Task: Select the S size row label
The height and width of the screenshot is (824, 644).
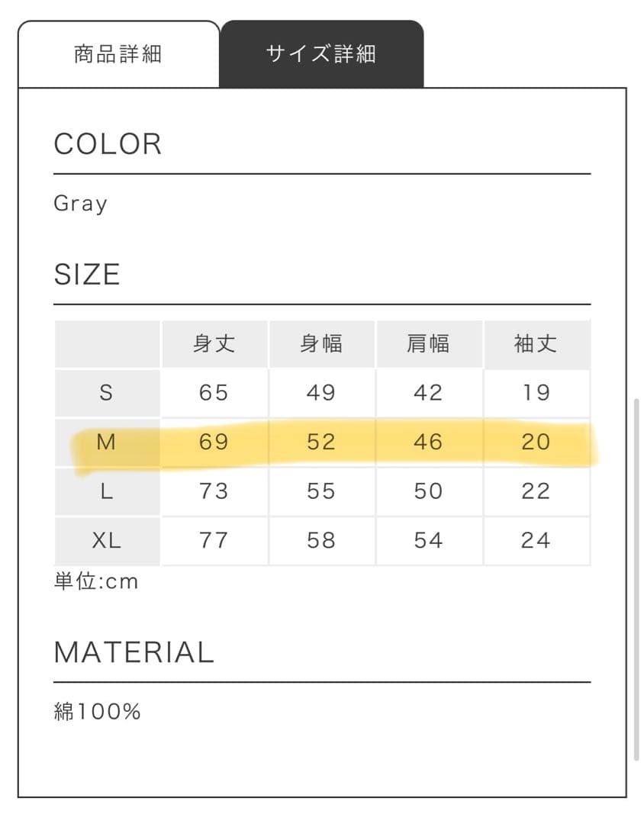Action: click(107, 393)
